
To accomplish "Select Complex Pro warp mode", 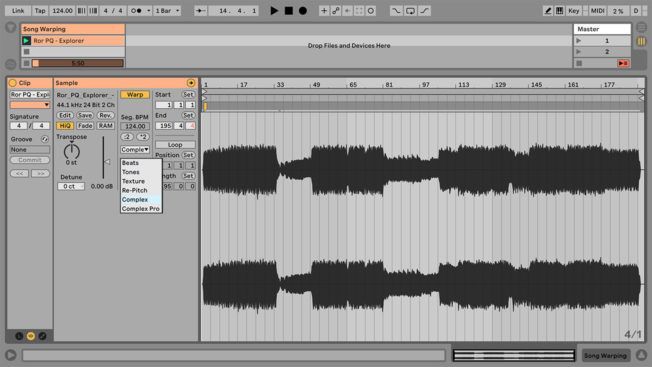I will coord(141,209).
